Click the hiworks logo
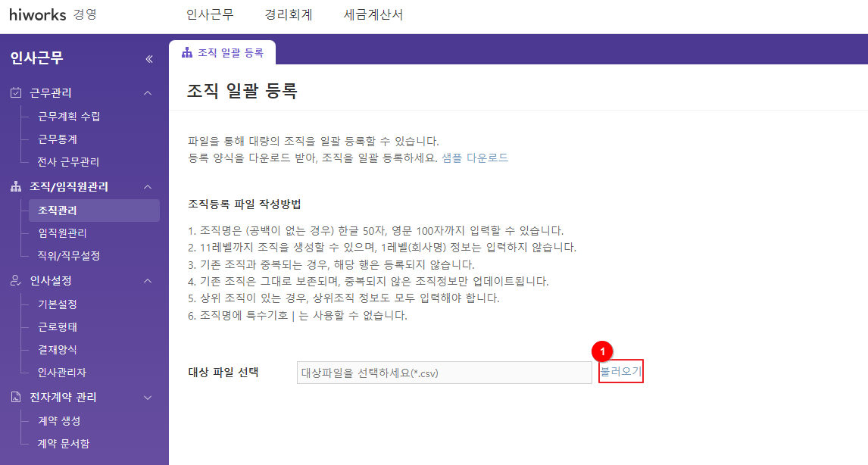The height and width of the screenshot is (465, 868). pos(38,14)
